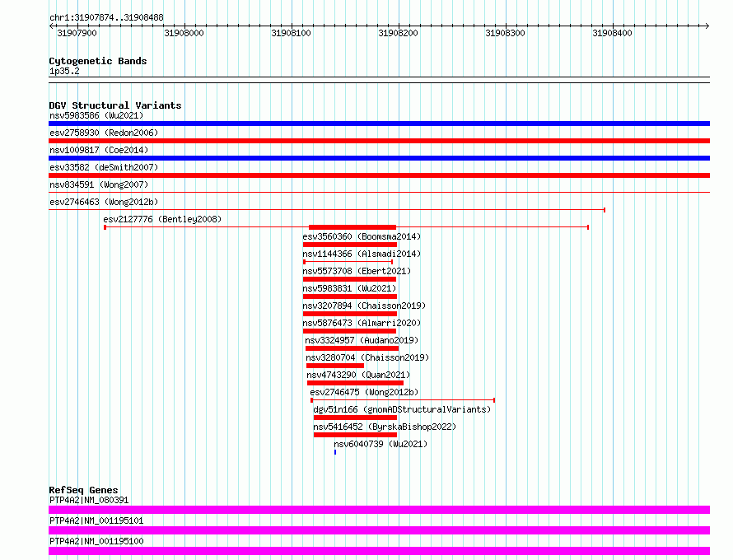
Task: Click the red bar under esv3560360
Action: [x=350, y=245]
